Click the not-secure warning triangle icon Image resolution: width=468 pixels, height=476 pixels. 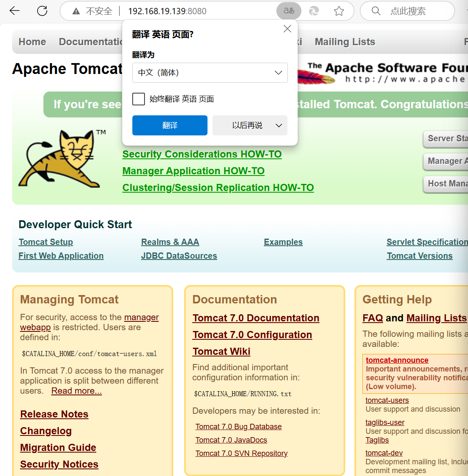pos(76,11)
